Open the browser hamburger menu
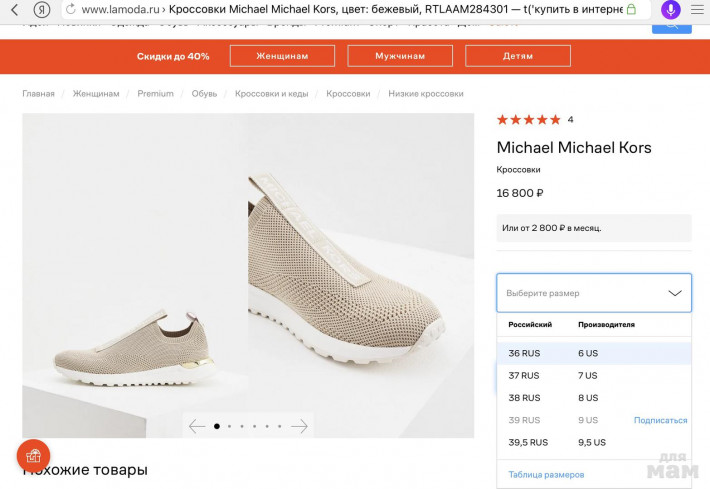 [x=697, y=9]
